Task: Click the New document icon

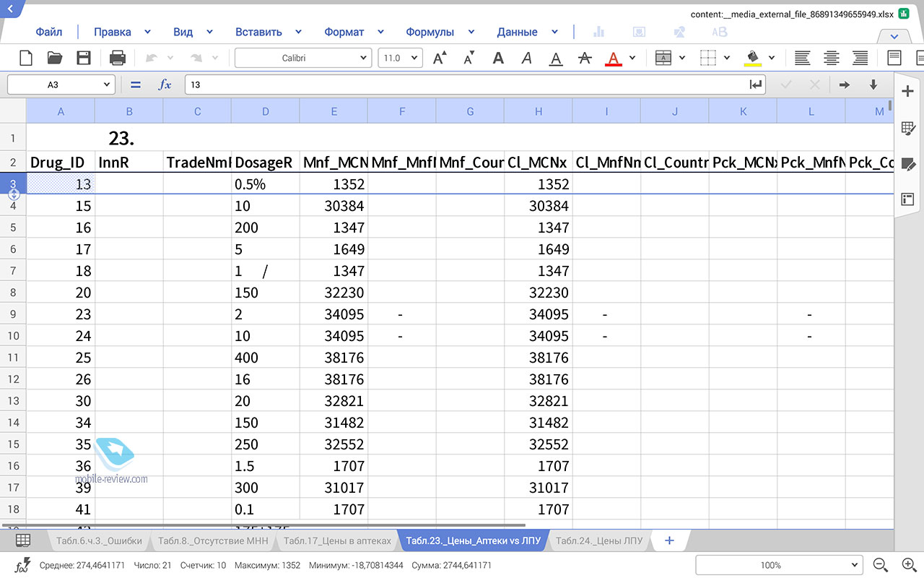Action: click(26, 58)
